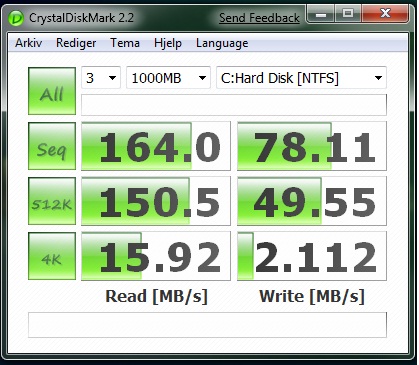
Task: Run all benchmarks with All button
Action: click(x=52, y=91)
